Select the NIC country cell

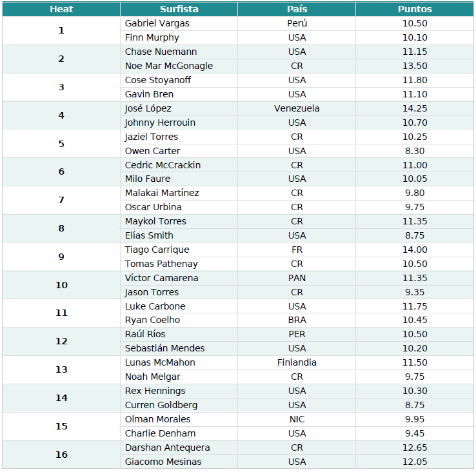click(x=297, y=419)
